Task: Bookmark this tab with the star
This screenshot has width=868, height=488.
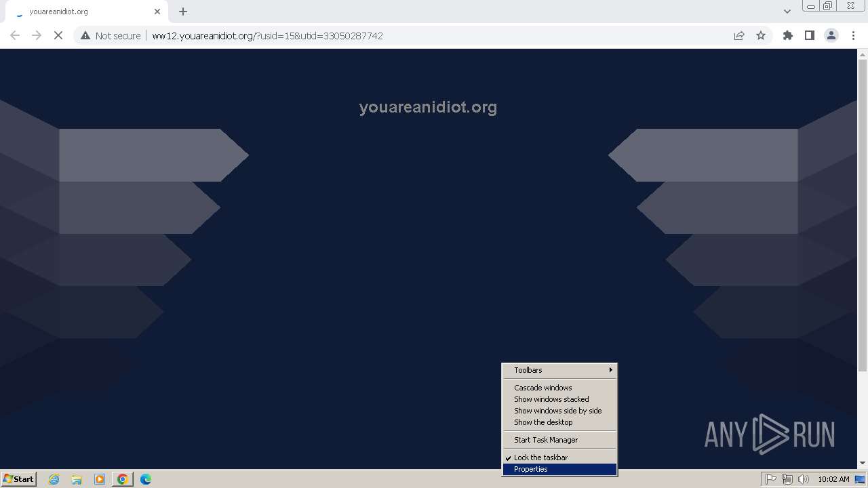Action: (761, 35)
